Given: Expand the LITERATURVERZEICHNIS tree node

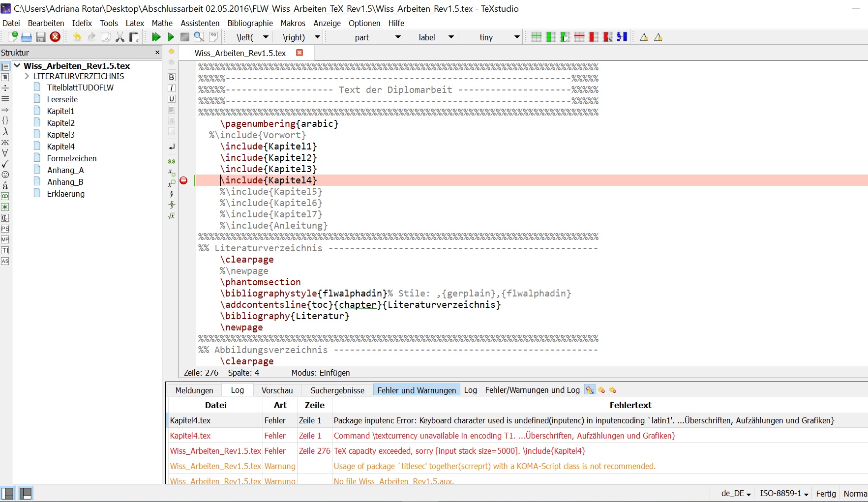Looking at the screenshot, I should 27,76.
